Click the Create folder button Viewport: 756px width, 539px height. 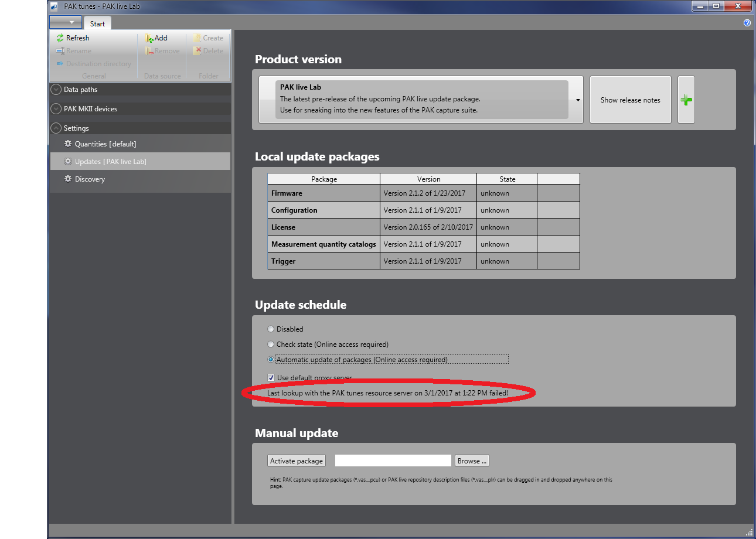coord(208,38)
